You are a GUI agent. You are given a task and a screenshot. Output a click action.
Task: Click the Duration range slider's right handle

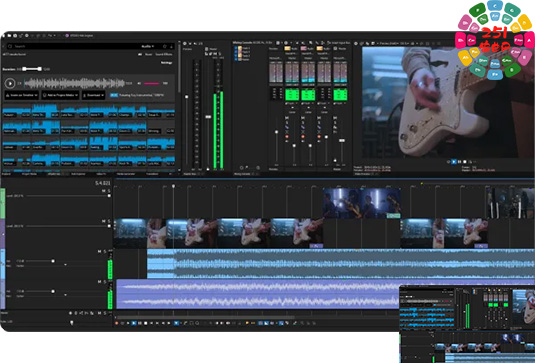coord(40,69)
